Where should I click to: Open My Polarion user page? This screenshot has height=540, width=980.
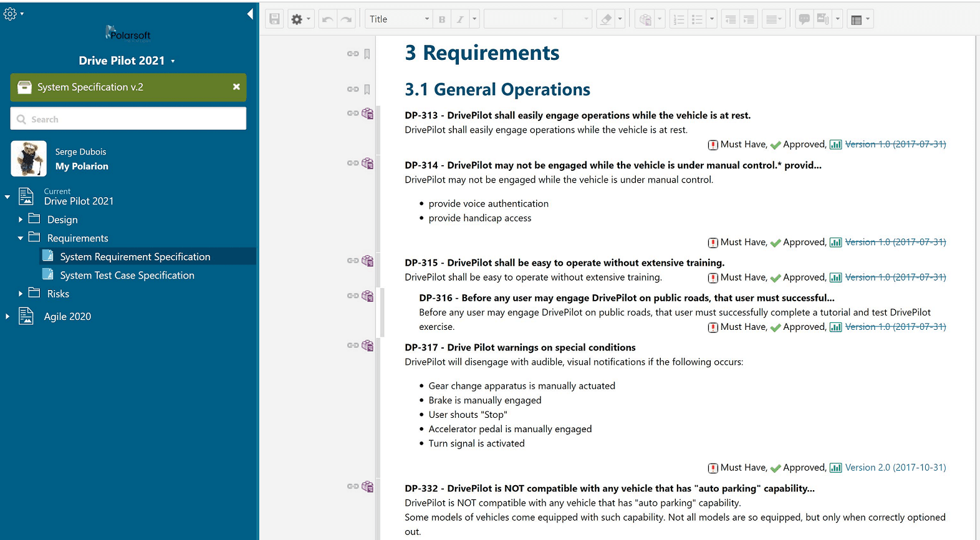click(x=82, y=166)
